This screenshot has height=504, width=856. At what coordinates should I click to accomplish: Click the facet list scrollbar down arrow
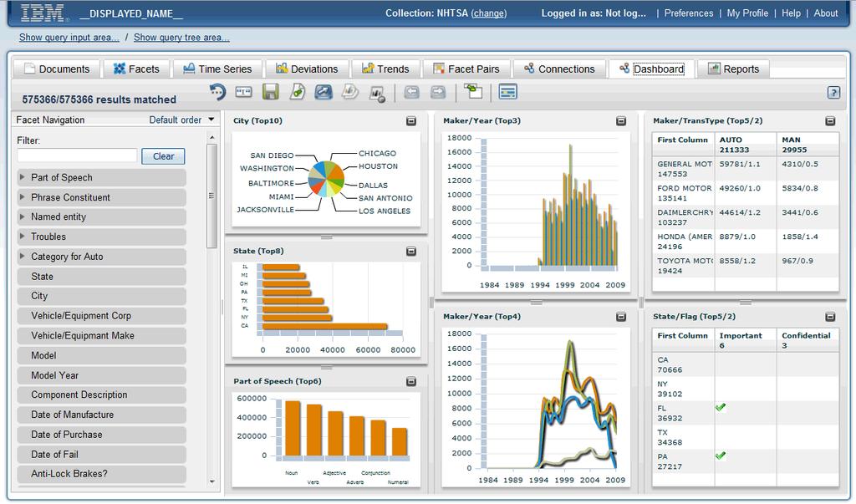pos(212,481)
